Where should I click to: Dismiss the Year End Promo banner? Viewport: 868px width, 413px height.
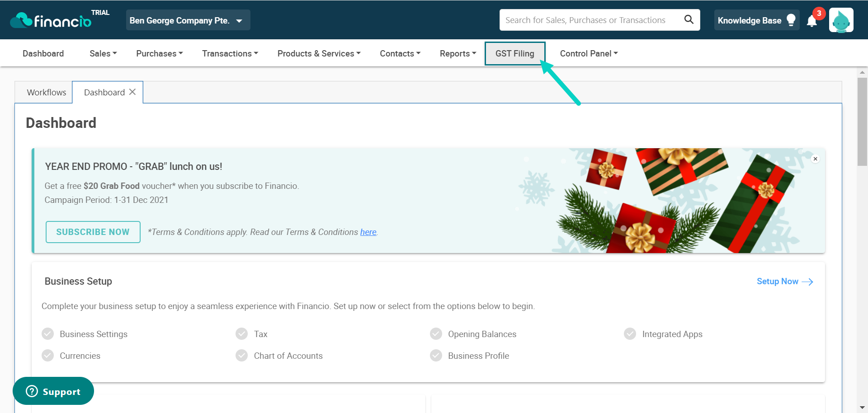(815, 159)
